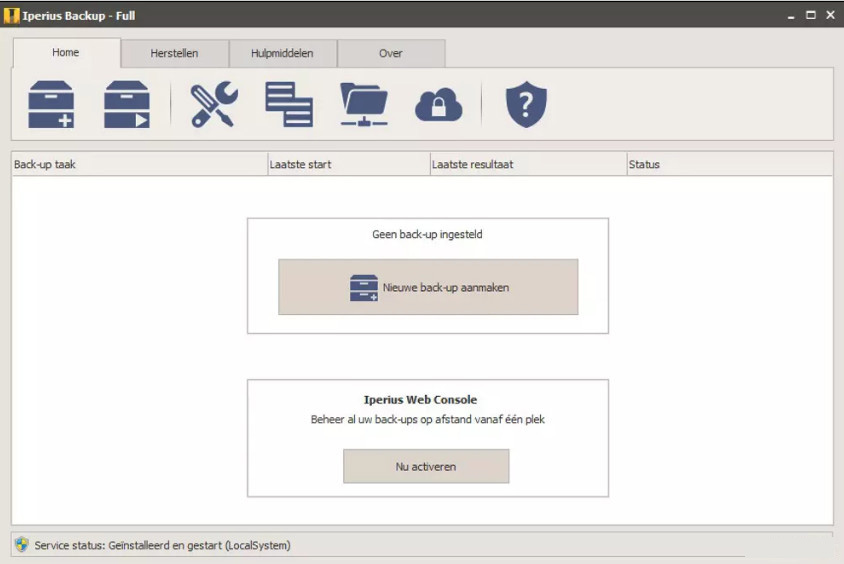Click the Laatste resultaat column header
Image resolution: width=844 pixels, height=564 pixels.
[x=528, y=164]
